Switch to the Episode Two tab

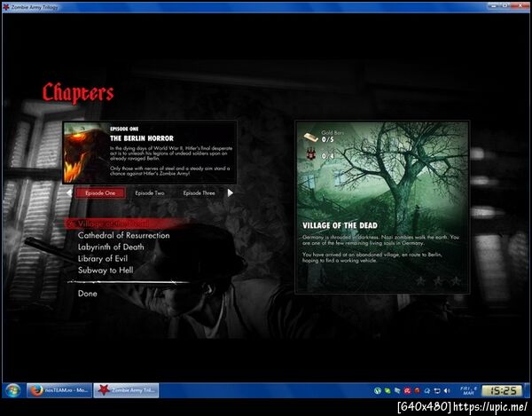pyautogui.click(x=150, y=193)
